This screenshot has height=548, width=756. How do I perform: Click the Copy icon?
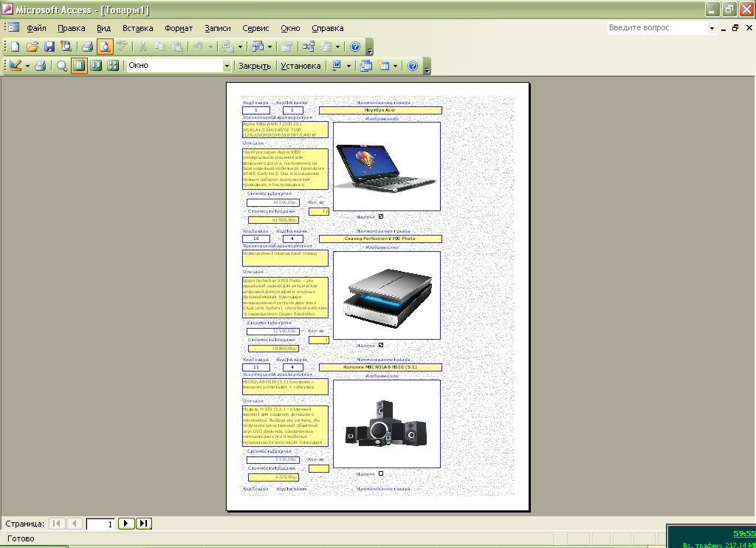[x=160, y=47]
